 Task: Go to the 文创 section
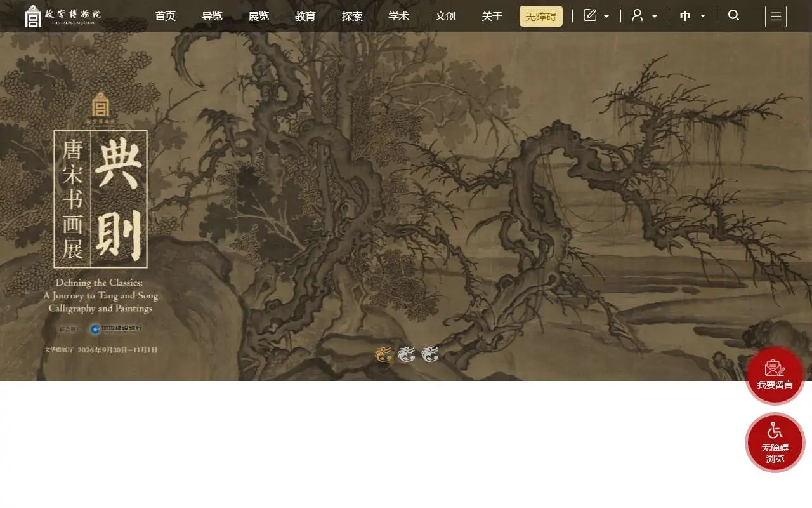445,17
